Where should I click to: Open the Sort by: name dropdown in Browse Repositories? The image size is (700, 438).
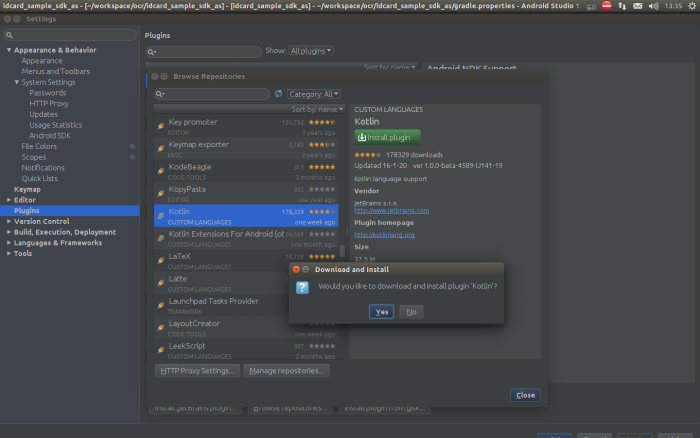point(317,109)
